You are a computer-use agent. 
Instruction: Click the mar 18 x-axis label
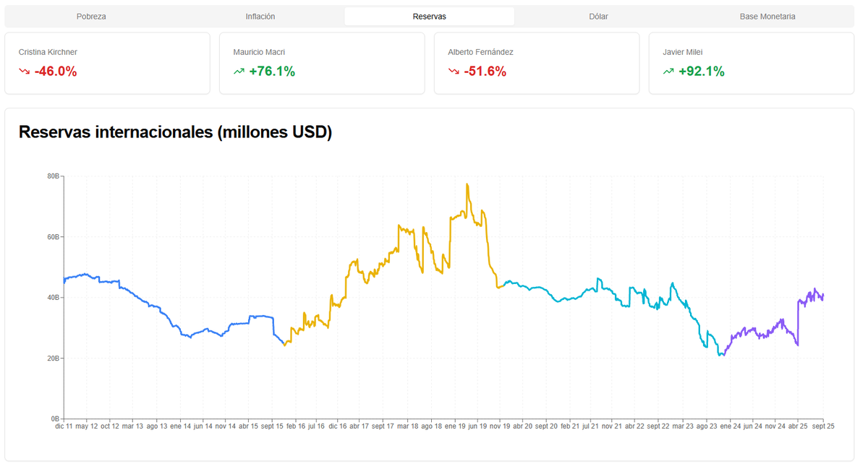point(407,426)
